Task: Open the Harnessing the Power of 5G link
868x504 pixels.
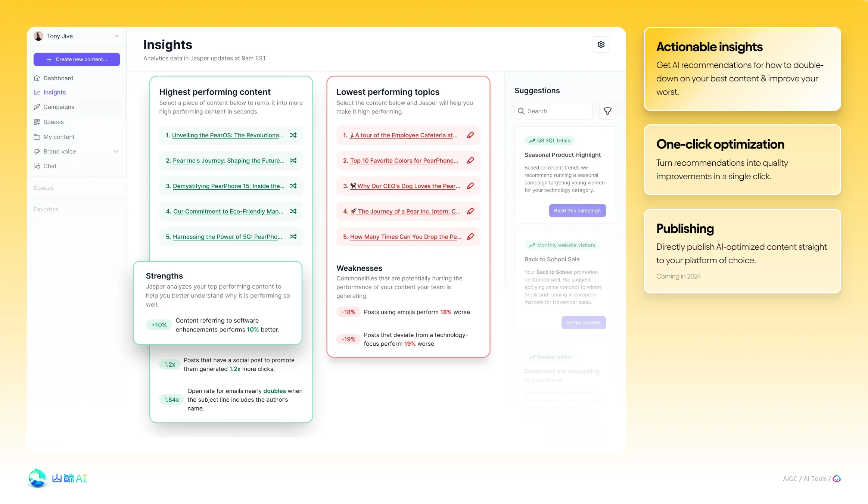Action: (x=227, y=237)
